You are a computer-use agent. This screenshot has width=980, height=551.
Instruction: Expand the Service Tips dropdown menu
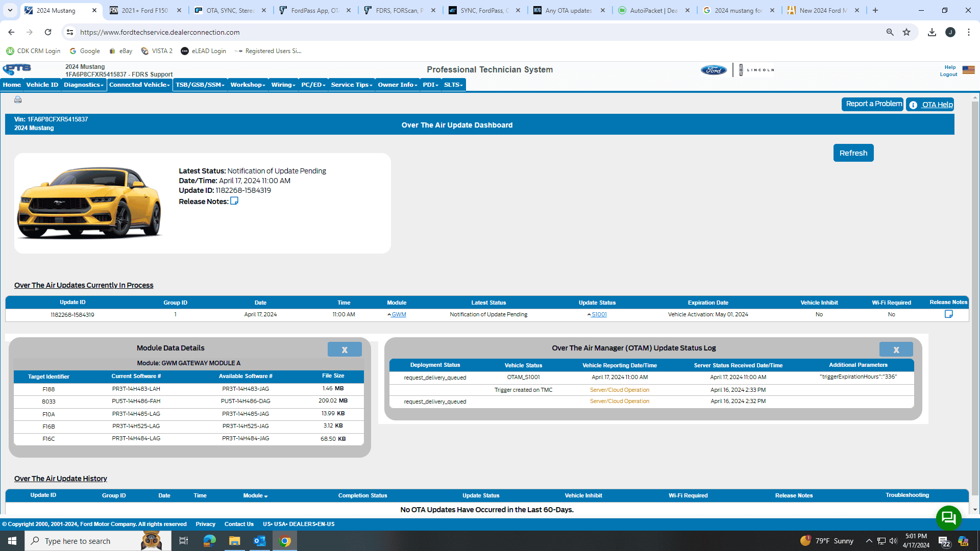(352, 85)
